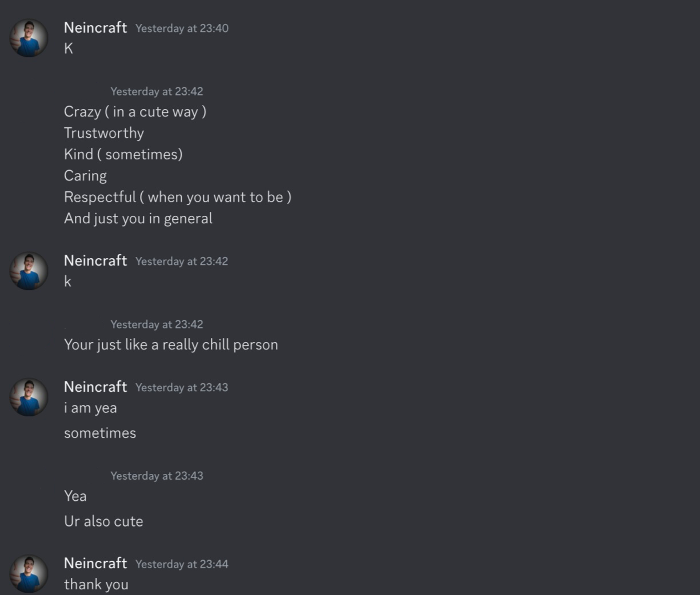Open Neincraft's avatar beside the 'K' message
This screenshot has height=595, width=700.
pyautogui.click(x=29, y=38)
